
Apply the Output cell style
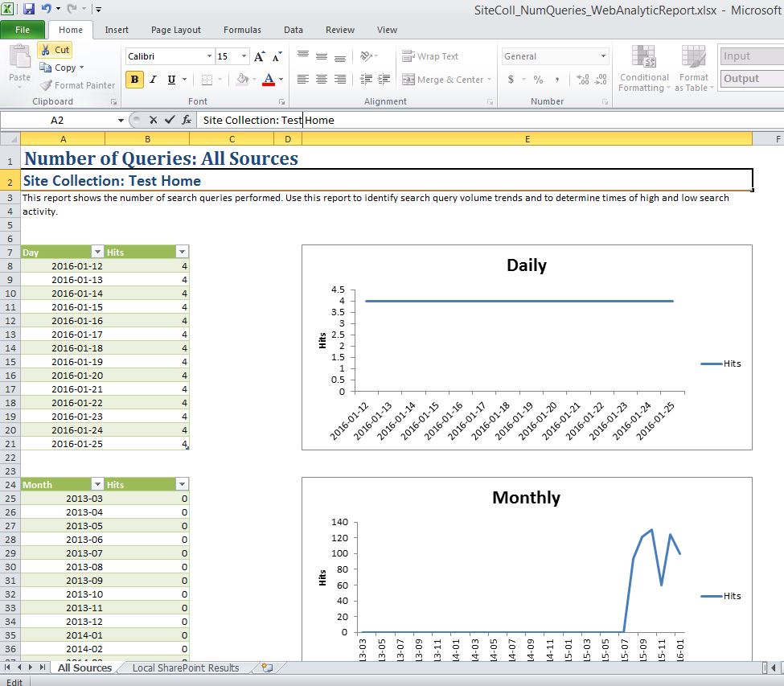point(752,79)
